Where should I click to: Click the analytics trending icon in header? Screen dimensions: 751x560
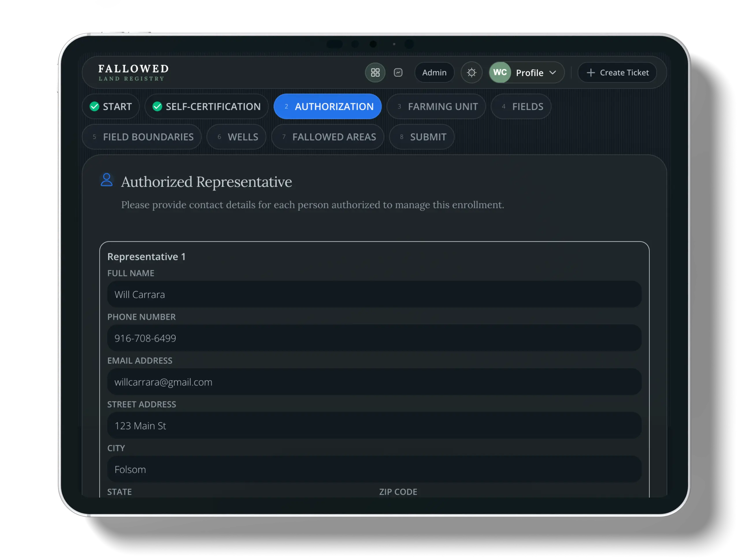[398, 72]
